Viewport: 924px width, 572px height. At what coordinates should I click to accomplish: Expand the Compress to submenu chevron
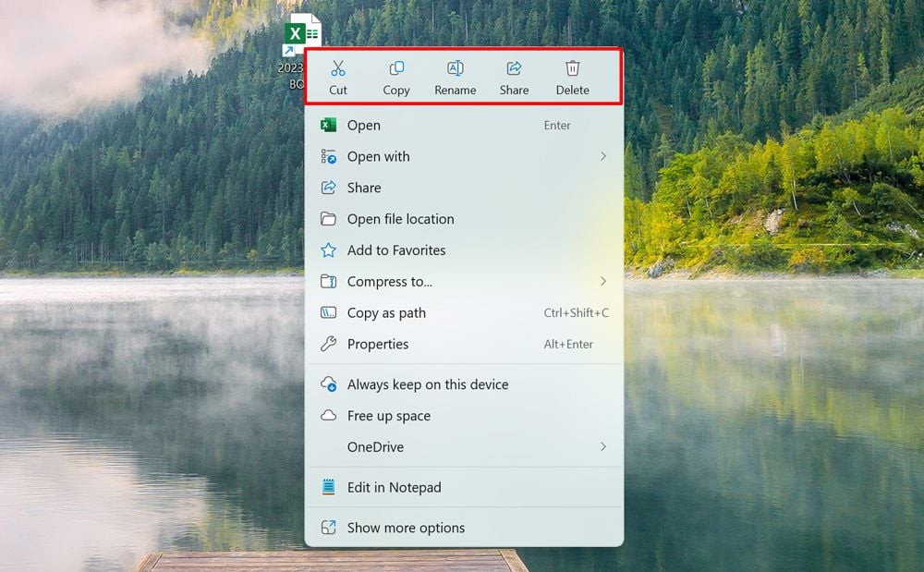pos(603,281)
